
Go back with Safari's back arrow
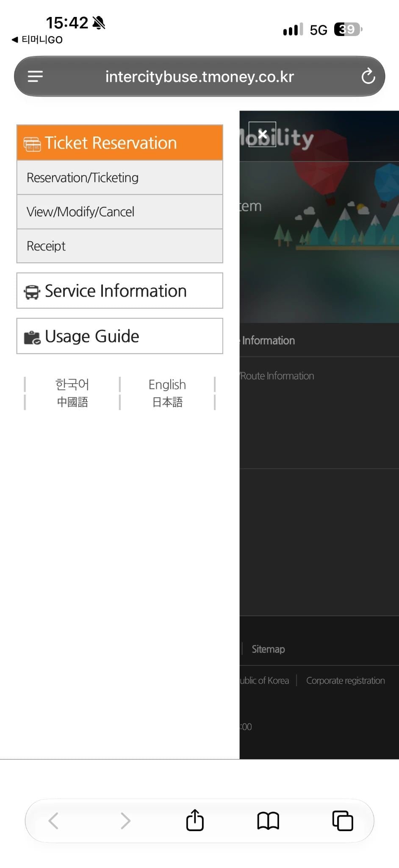point(53,821)
